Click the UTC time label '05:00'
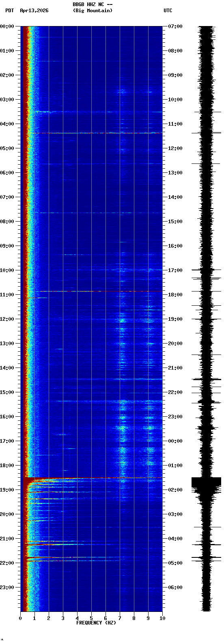 (x=175, y=563)
